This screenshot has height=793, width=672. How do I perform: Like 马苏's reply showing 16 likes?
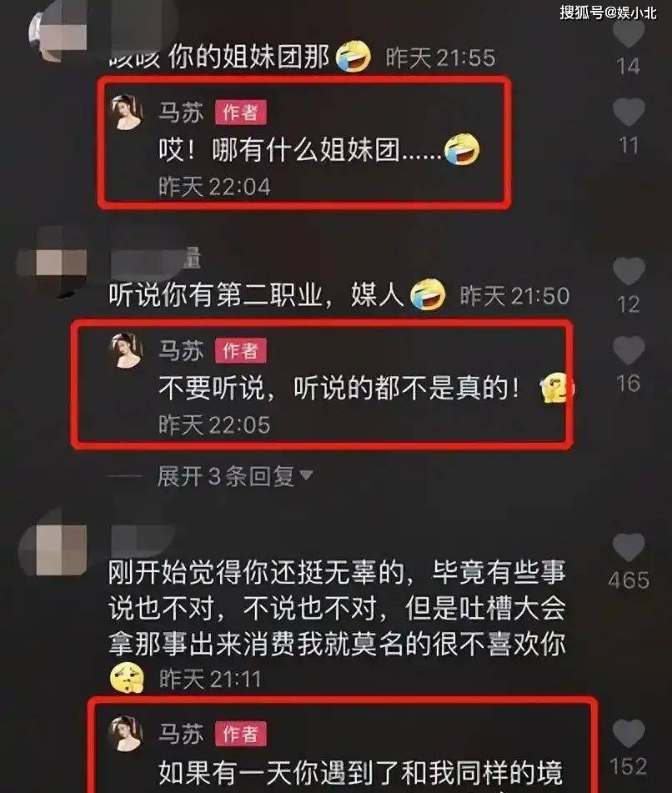coord(629,349)
